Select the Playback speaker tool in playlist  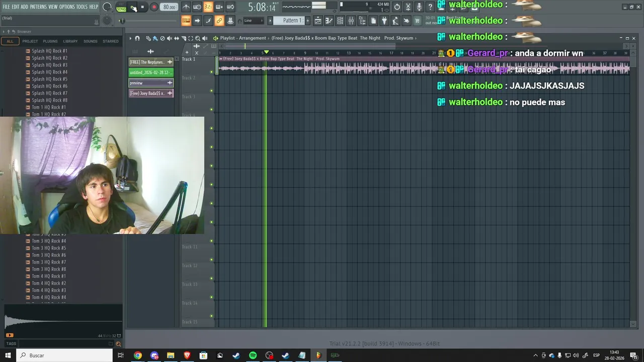coord(205,38)
